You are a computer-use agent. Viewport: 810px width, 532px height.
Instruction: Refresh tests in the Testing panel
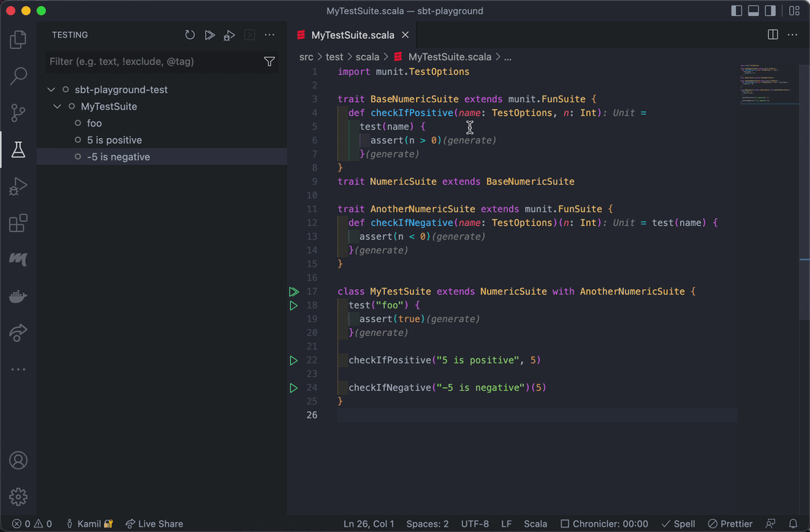(189, 34)
